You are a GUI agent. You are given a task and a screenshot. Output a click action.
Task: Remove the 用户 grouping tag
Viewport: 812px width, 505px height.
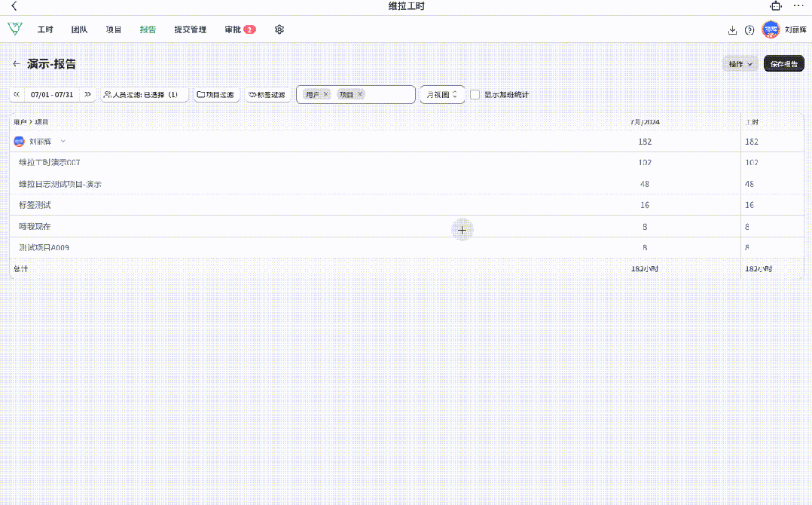325,94
